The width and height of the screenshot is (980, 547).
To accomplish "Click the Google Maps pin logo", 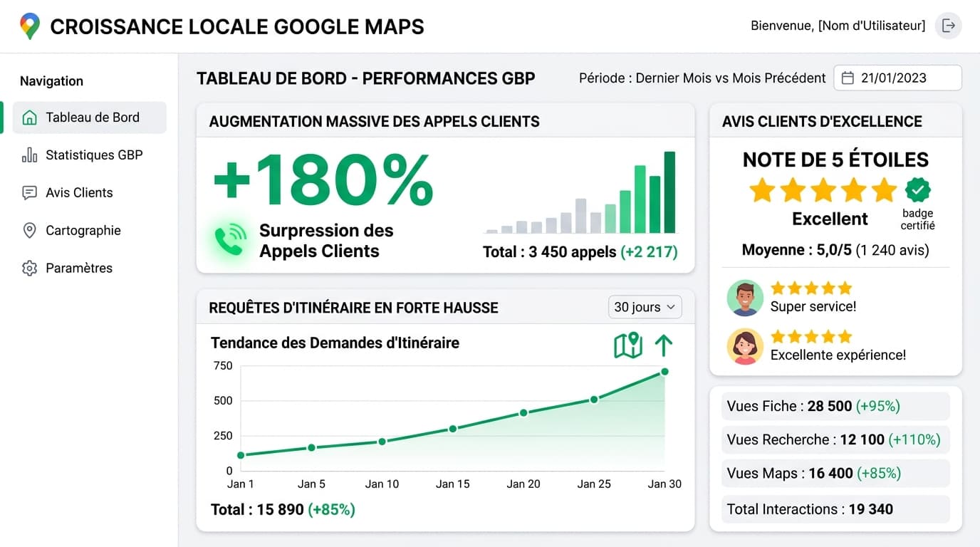I will tap(29, 26).
